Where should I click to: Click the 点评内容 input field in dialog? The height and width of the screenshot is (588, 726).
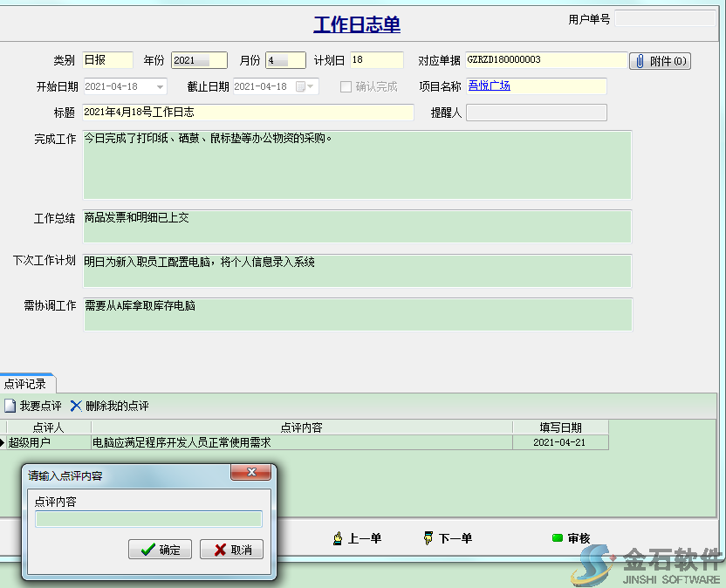pos(148,519)
